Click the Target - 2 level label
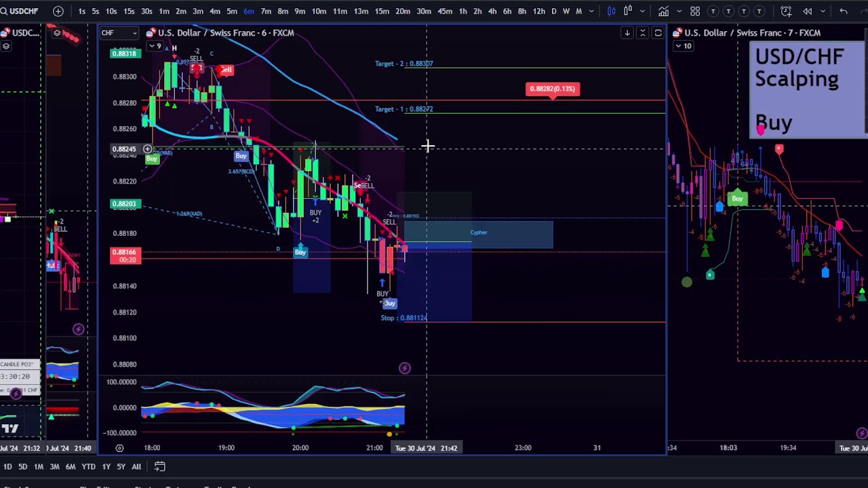868x488 pixels. [x=404, y=64]
